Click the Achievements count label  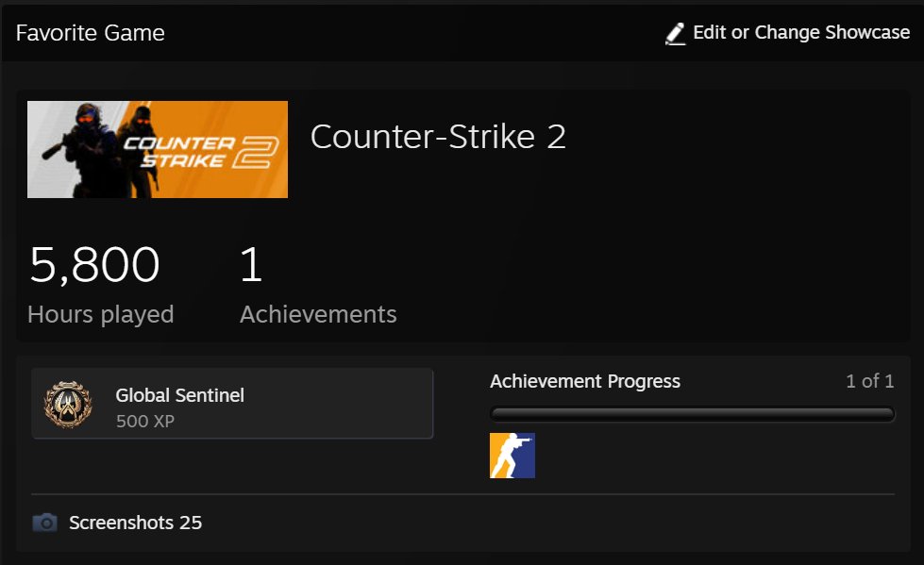coord(318,314)
